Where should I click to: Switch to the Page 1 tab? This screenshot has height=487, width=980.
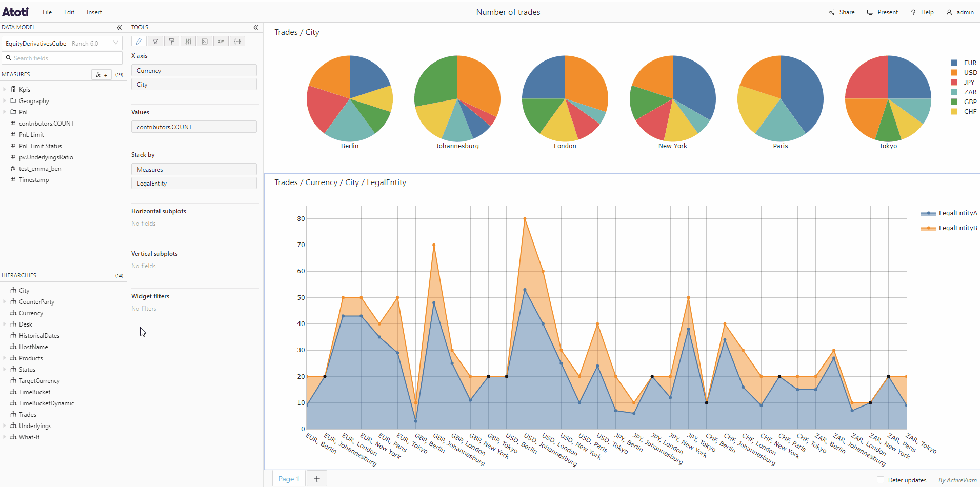[x=289, y=479]
